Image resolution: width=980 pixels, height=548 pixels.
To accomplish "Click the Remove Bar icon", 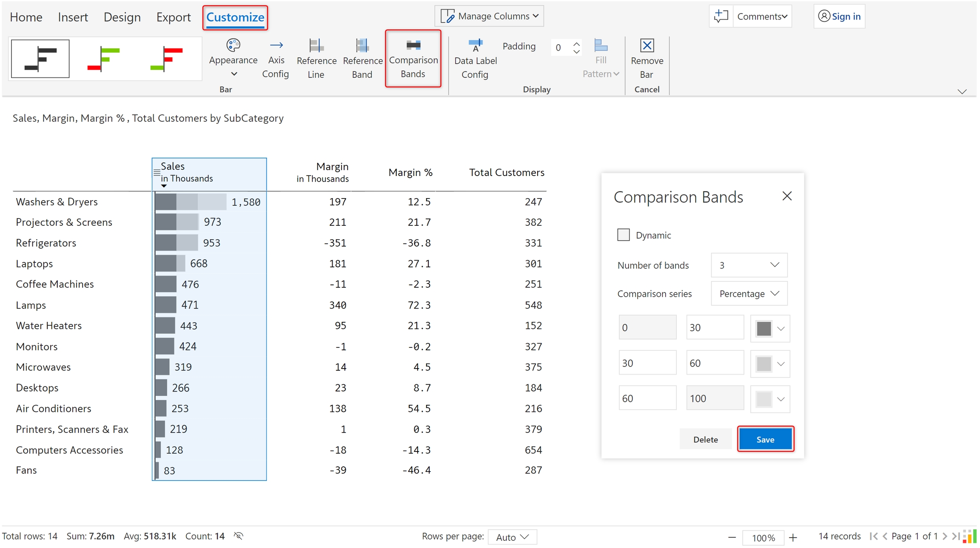I will (x=647, y=45).
